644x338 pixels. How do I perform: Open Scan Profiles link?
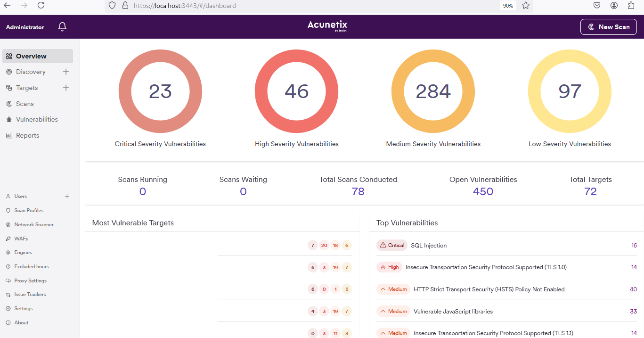[29, 210]
